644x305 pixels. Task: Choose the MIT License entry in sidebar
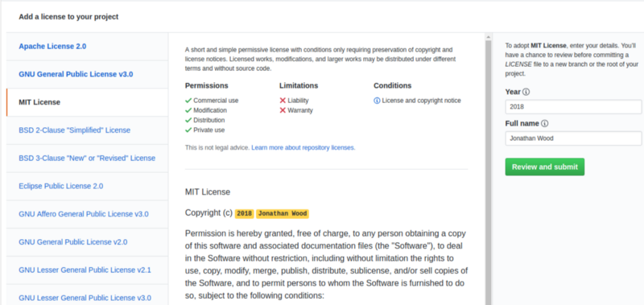[x=87, y=102]
